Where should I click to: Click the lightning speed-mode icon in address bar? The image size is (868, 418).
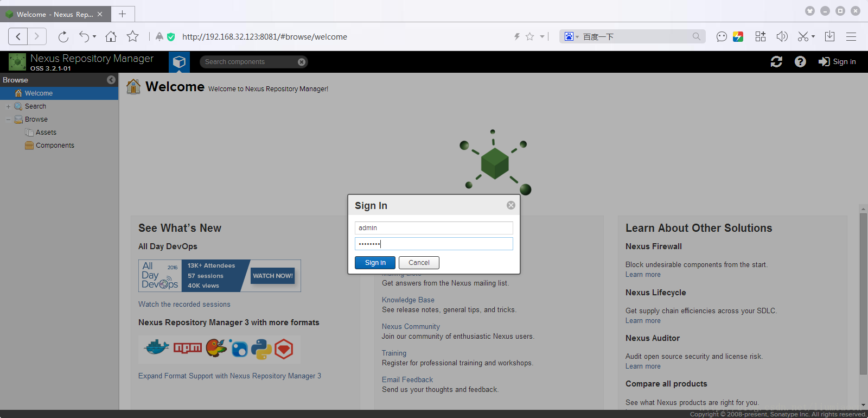[x=517, y=36]
